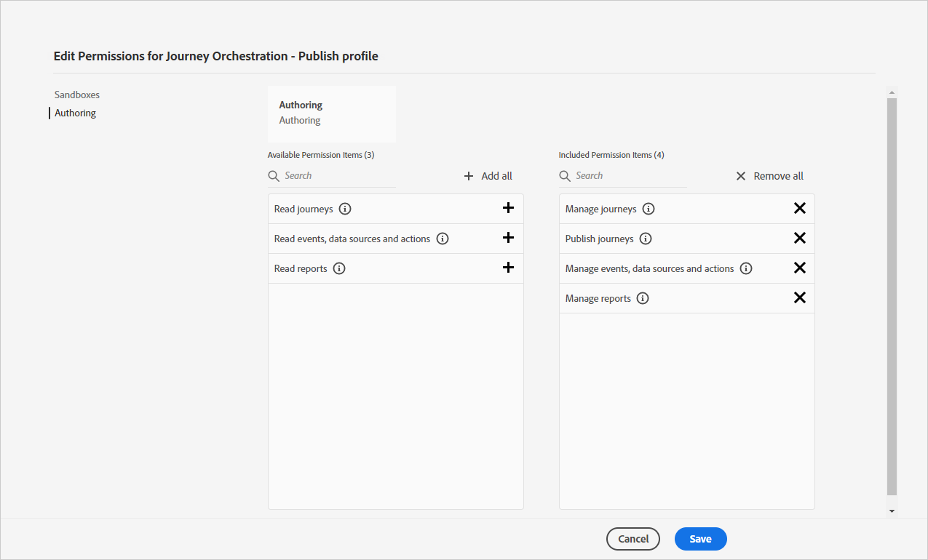Save the permission changes
Viewport: 928px width, 560px height.
point(700,539)
